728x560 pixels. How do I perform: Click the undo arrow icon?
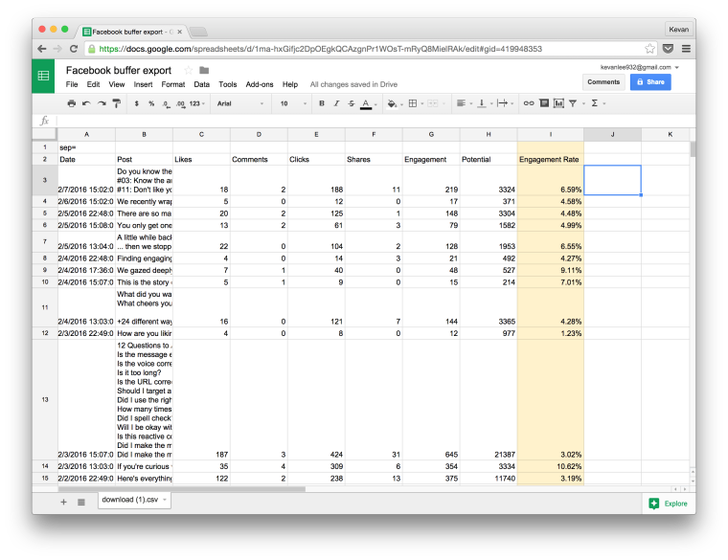click(86, 103)
